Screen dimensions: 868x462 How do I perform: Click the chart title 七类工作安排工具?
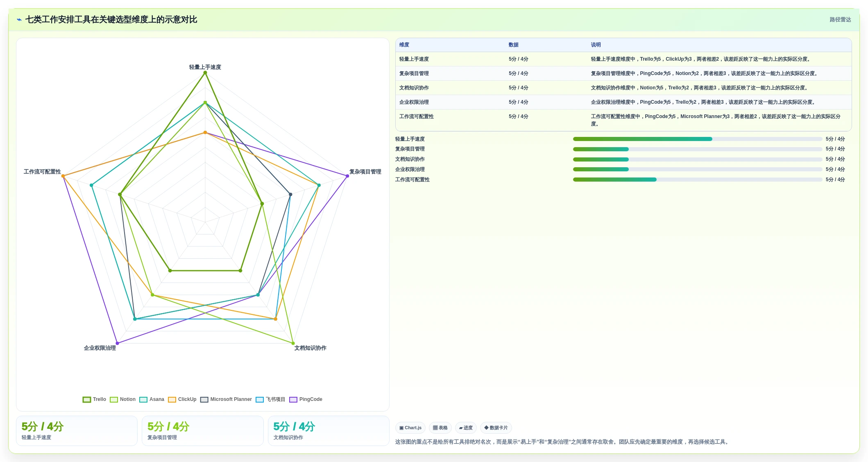coord(111,20)
